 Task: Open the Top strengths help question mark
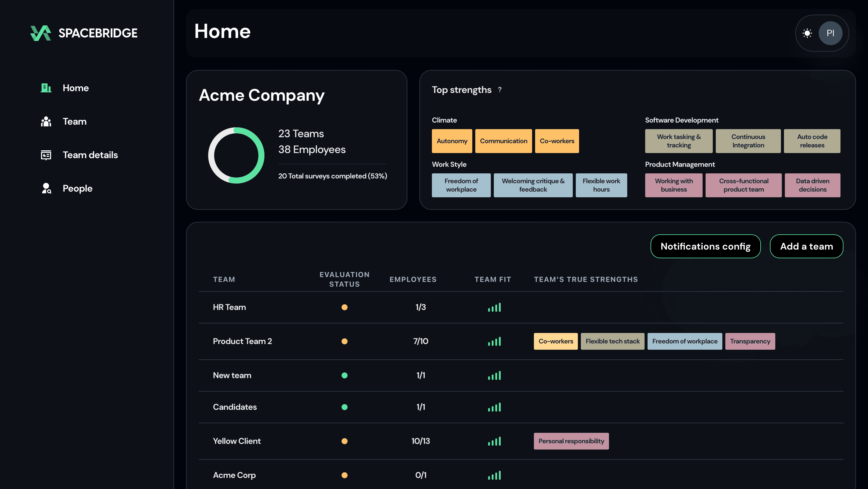[500, 90]
